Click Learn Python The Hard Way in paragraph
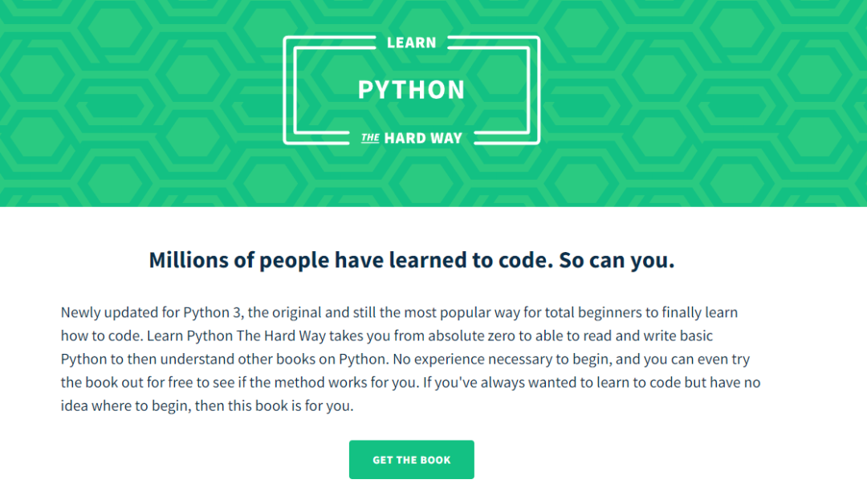Screen dimensions: 867x504 236,335
